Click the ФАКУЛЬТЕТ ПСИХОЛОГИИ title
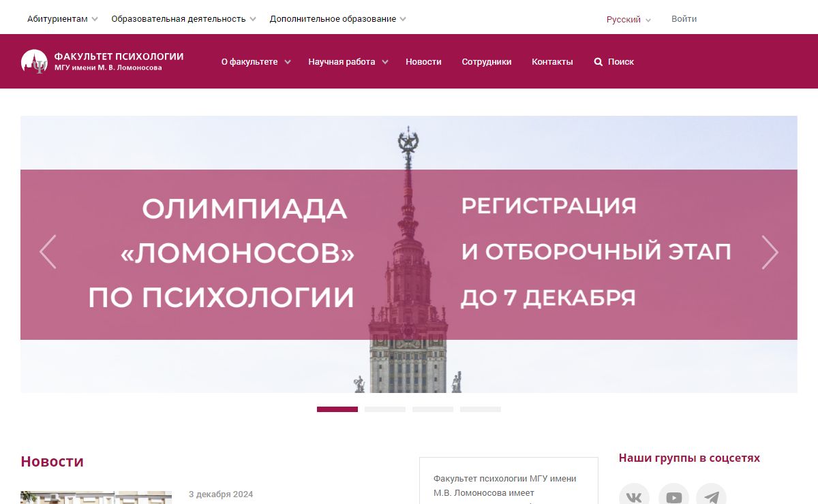This screenshot has width=818, height=504. coord(119,57)
